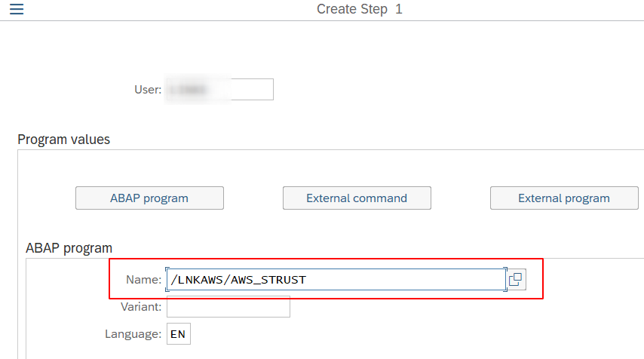This screenshot has height=359, width=644.
Task: Focus the User input field
Action: (219, 90)
